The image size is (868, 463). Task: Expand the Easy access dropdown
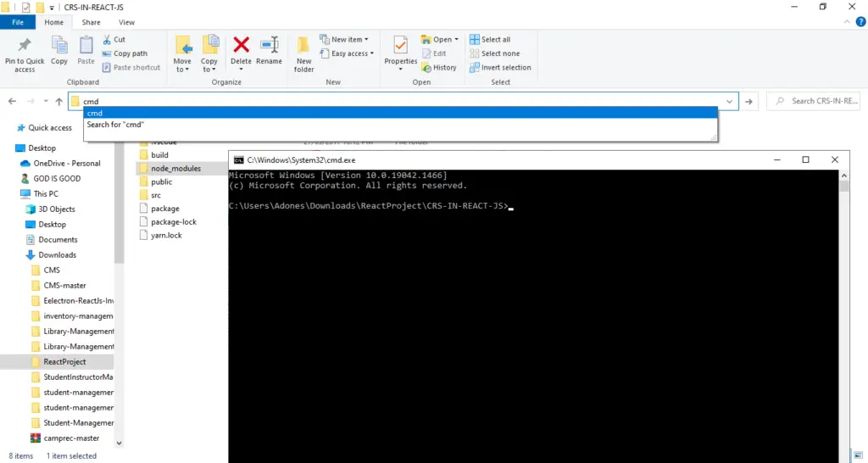(352, 53)
